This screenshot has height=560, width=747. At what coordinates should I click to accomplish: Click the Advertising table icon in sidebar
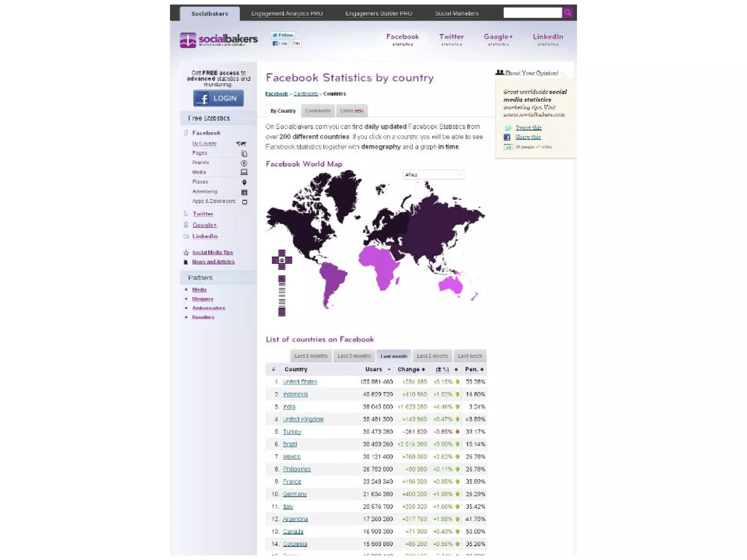pyautogui.click(x=244, y=192)
